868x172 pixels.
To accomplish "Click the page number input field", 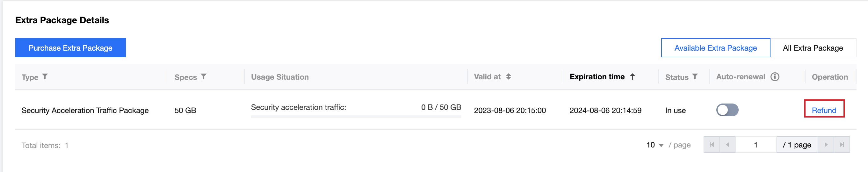I will (756, 145).
